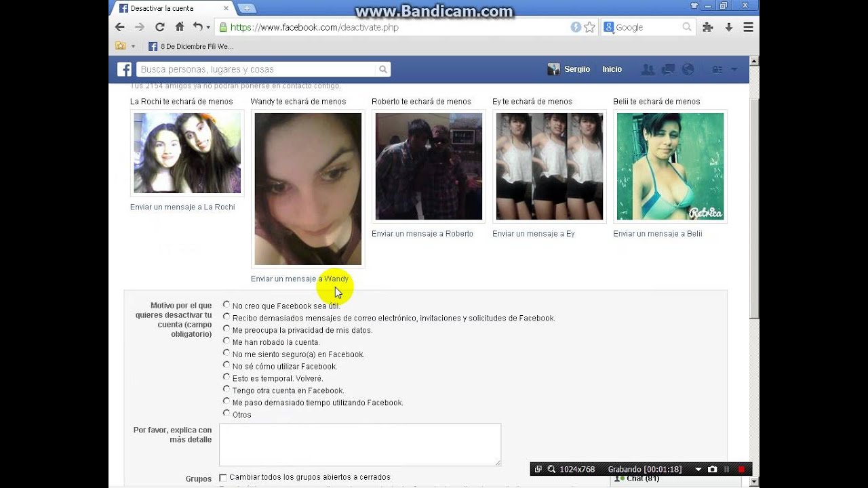Open undo closed tab dropdown arrow

208,28
